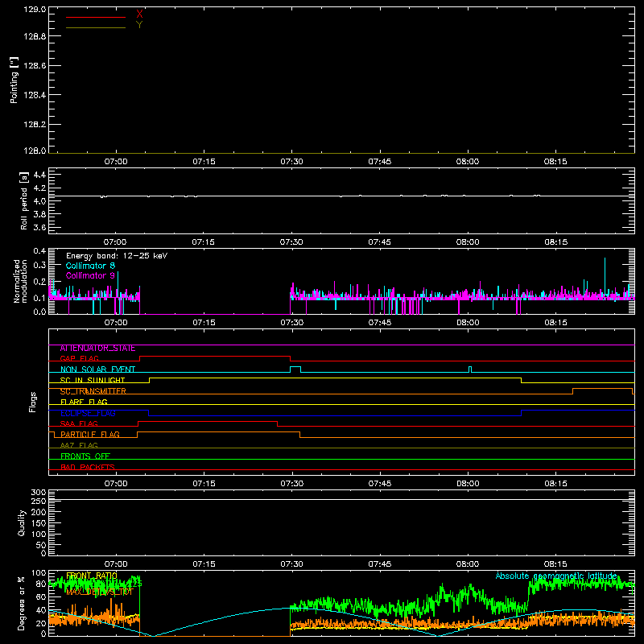The width and height of the screenshot is (644, 644).
Task: Click the 150 tick on Quality axis
Action: click(x=38, y=523)
